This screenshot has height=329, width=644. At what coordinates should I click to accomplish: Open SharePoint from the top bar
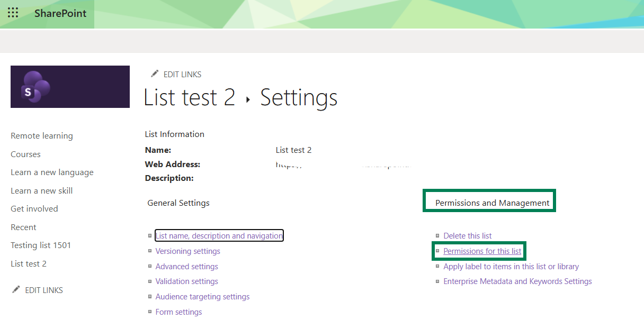pos(59,13)
